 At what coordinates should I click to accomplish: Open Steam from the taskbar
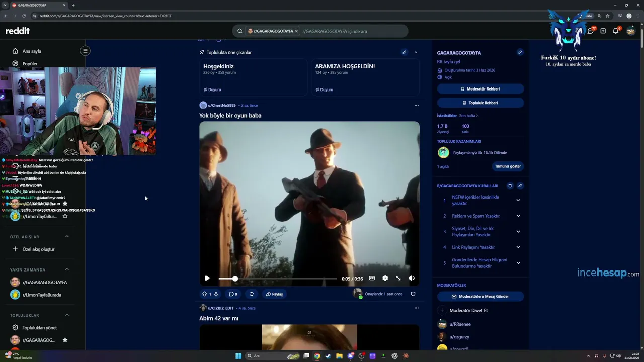[x=328, y=356]
